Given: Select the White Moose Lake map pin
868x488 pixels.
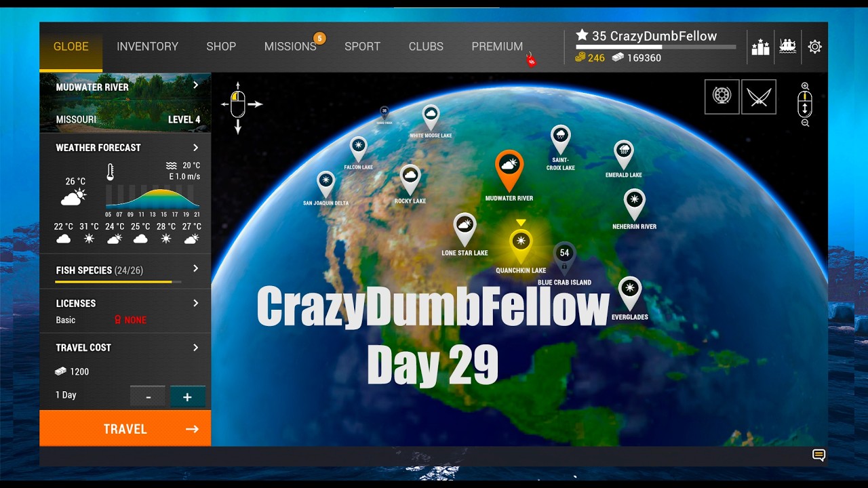Looking at the screenshot, I should tap(431, 117).
